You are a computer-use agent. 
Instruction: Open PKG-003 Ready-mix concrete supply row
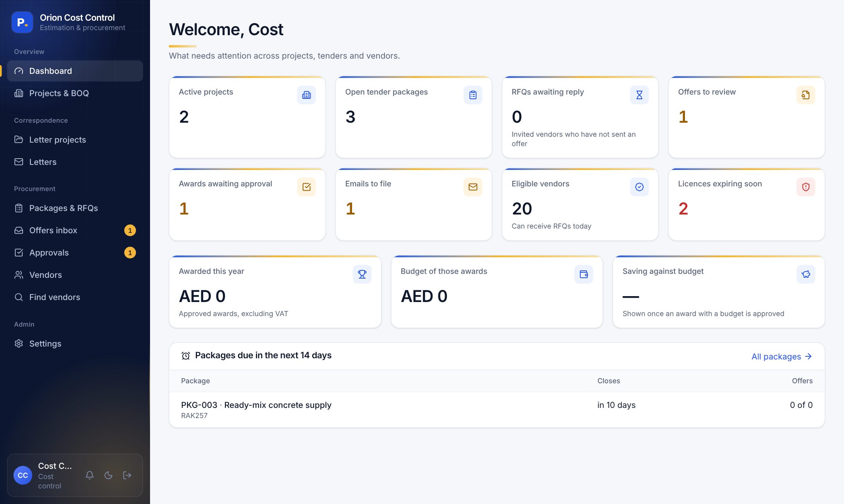(x=497, y=409)
